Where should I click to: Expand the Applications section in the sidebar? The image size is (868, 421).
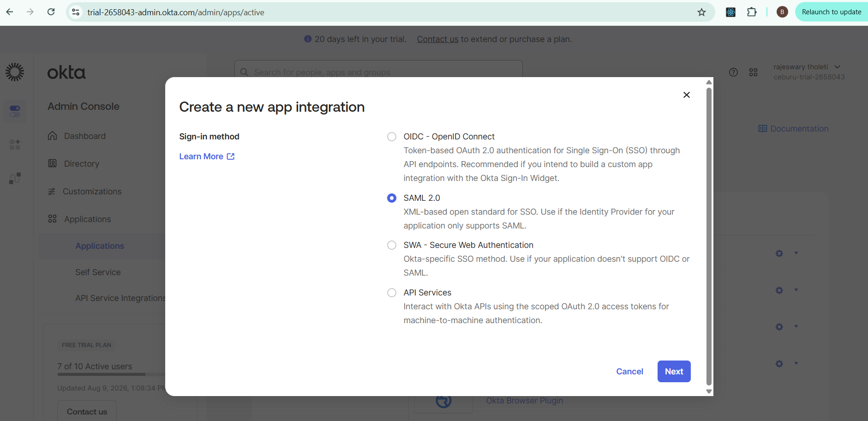(87, 219)
